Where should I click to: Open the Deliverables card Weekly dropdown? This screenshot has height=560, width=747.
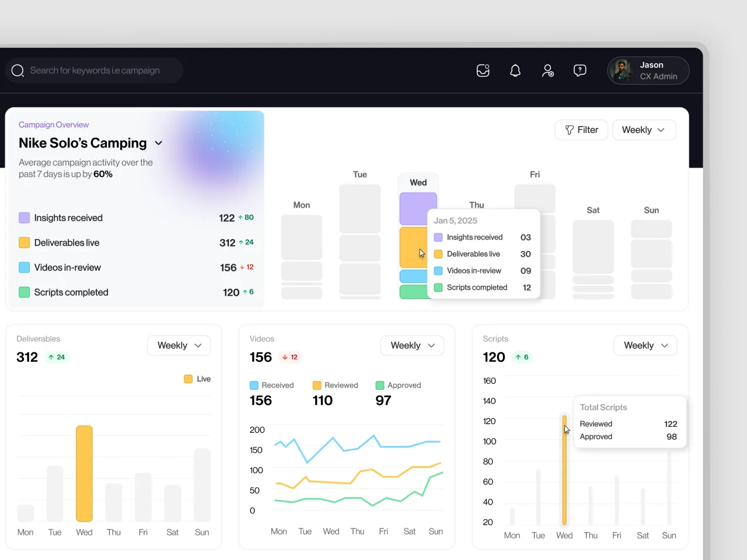[179, 345]
